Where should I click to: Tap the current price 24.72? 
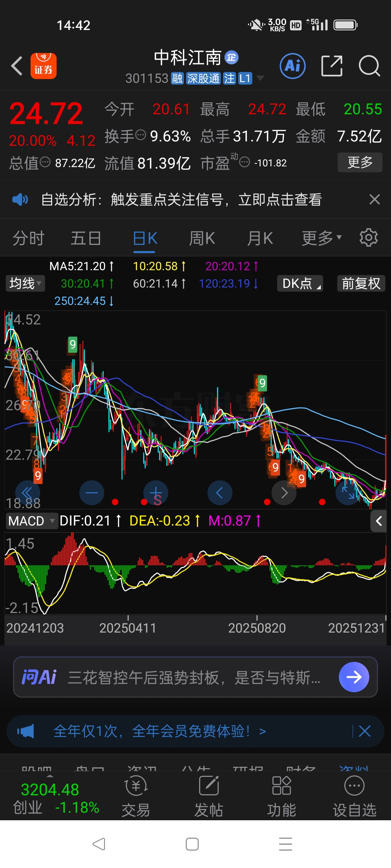point(46,114)
